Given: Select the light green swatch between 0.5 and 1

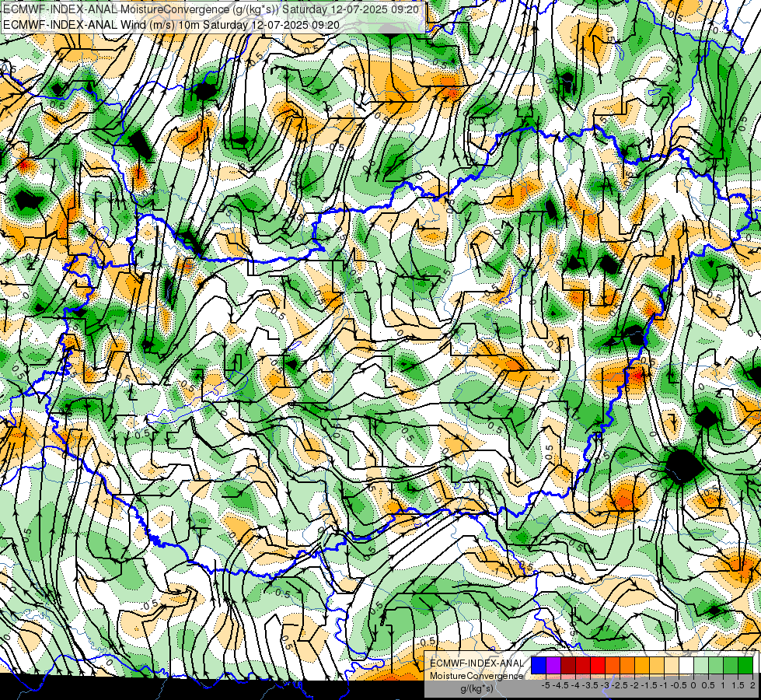Looking at the screenshot, I should click(716, 666).
